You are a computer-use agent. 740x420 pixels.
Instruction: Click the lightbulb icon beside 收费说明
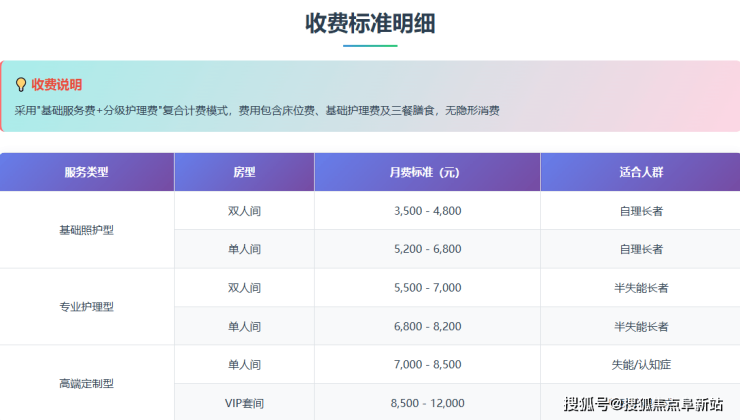[x=20, y=85]
